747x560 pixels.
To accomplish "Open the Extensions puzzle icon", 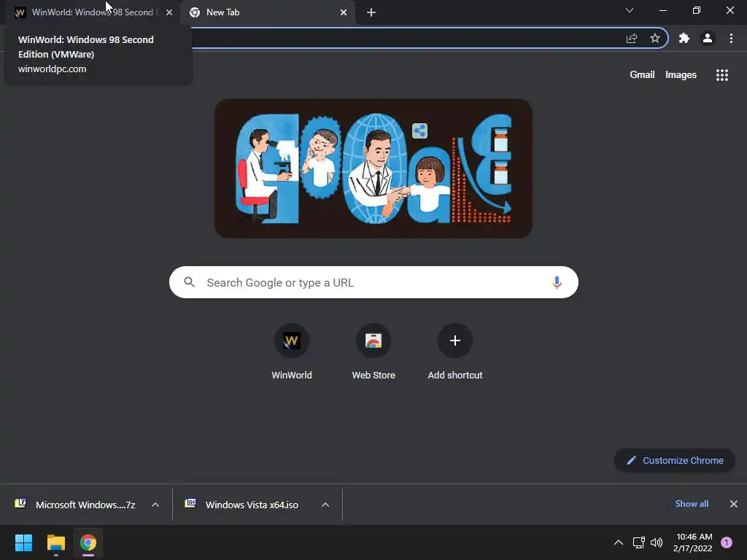I will click(x=684, y=38).
